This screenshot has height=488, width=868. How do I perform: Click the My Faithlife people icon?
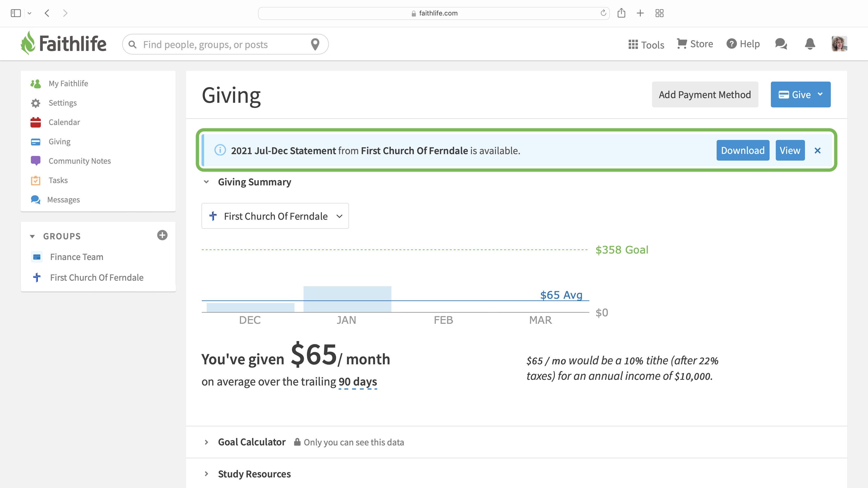(x=36, y=83)
